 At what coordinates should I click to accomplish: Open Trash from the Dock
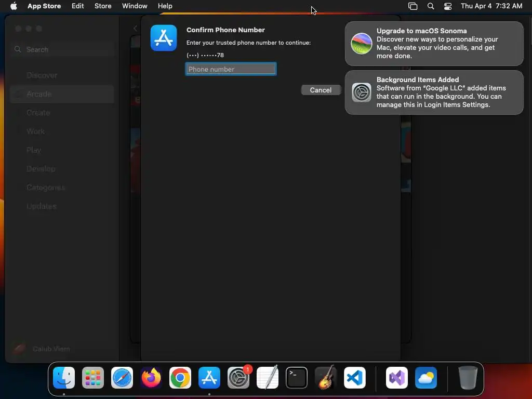[468, 378]
